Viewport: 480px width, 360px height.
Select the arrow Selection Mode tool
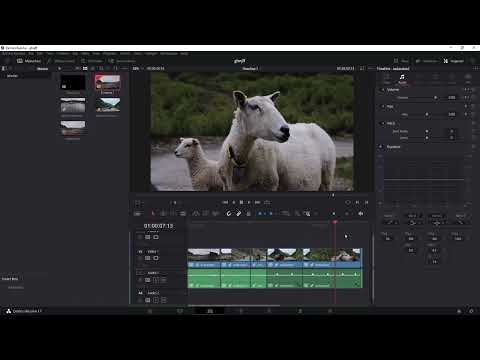click(x=153, y=213)
